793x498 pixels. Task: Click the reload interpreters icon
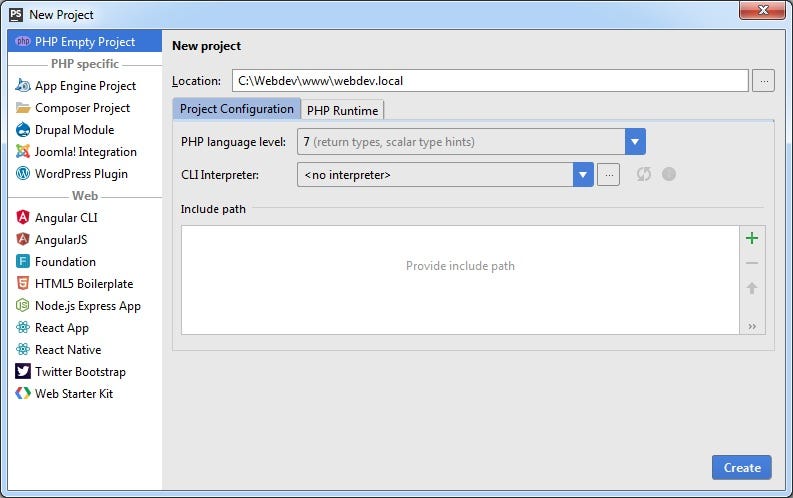644,174
